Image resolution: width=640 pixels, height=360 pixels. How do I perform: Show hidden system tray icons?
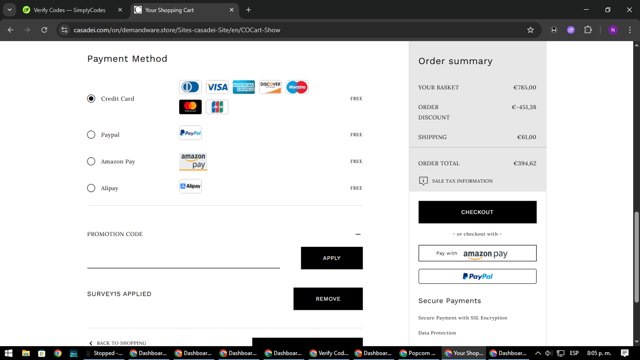(538, 353)
